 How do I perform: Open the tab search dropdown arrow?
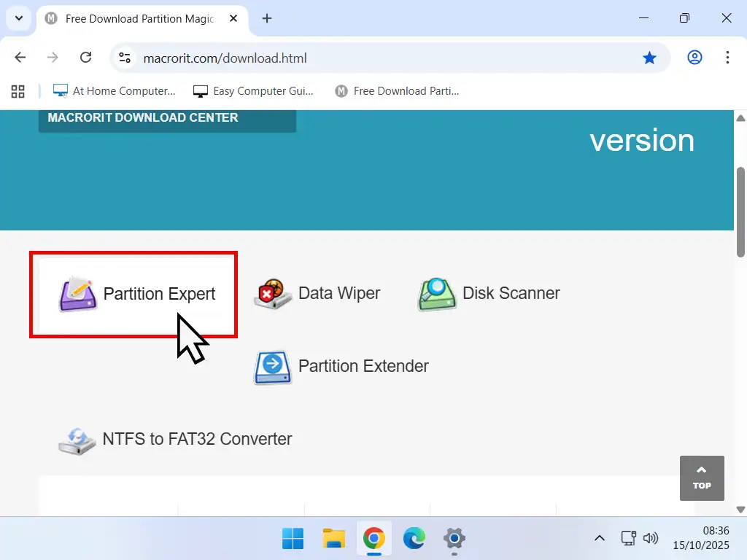click(x=20, y=18)
